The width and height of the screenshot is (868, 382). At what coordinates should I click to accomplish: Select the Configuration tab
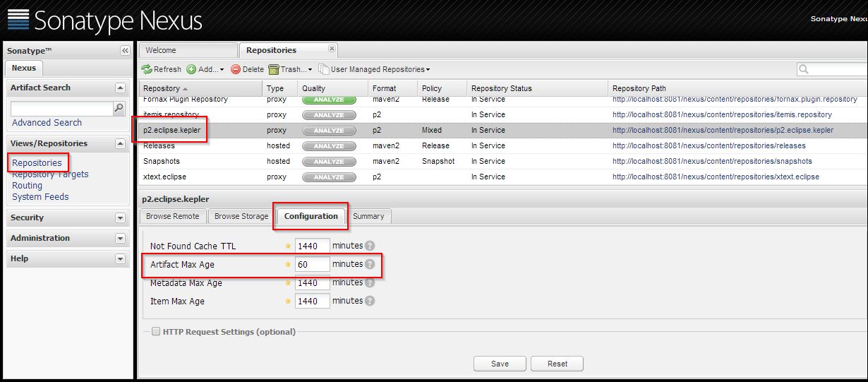(311, 216)
